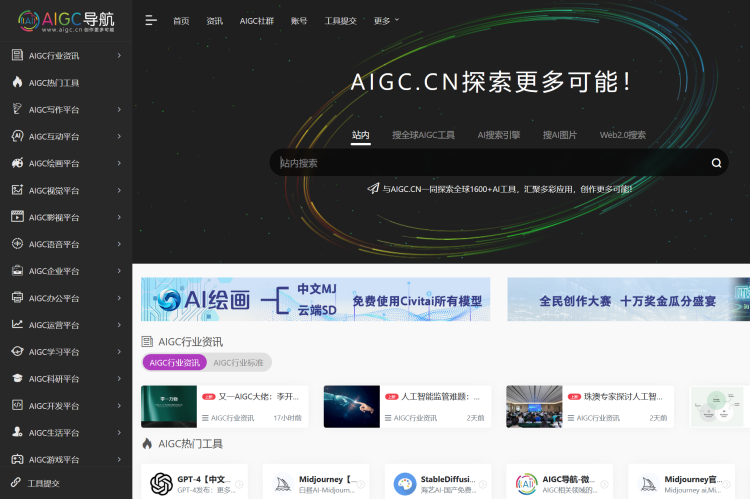Screen dimensions: 750x499
Task: Click the AIGC办公平台 printer icon
Action: 17,298
